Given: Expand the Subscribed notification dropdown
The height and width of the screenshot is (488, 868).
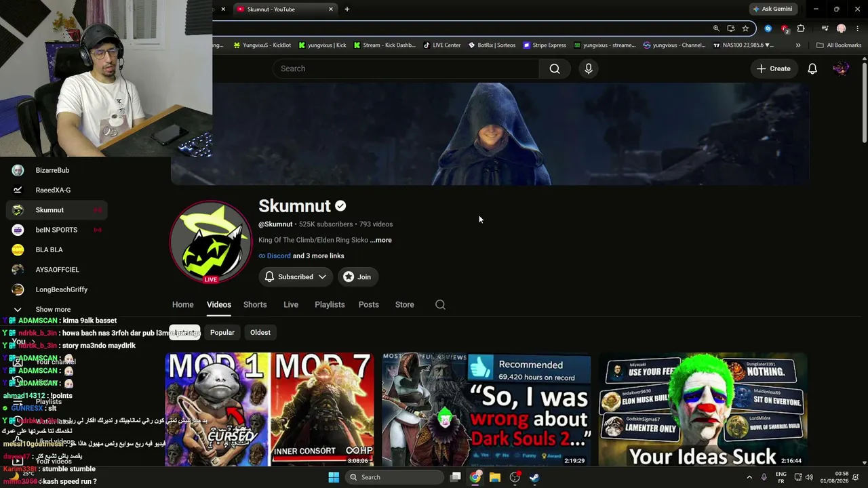Looking at the screenshot, I should [x=296, y=277].
